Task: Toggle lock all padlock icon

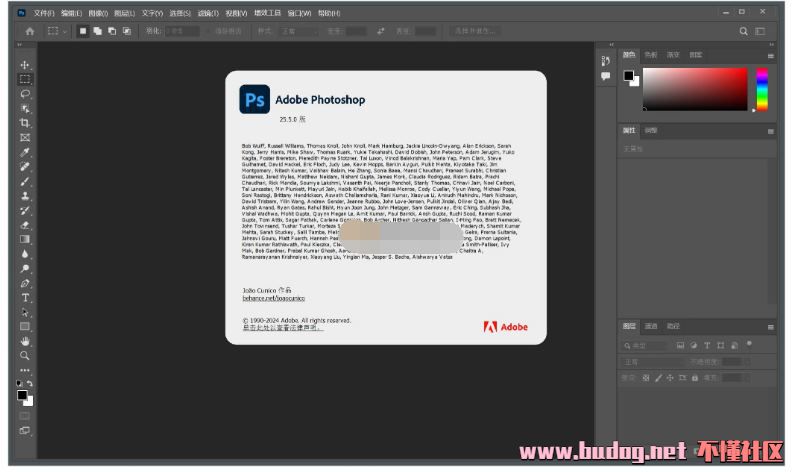Action: point(695,378)
